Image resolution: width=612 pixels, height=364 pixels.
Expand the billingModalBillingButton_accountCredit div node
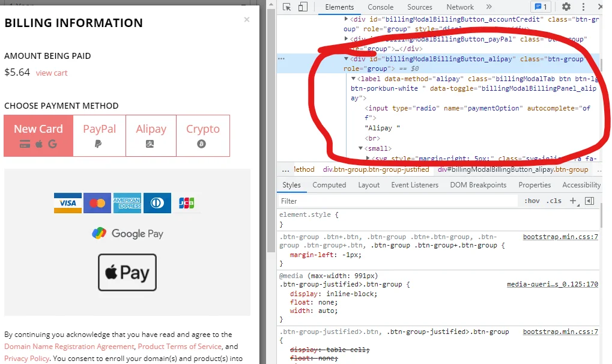346,19
